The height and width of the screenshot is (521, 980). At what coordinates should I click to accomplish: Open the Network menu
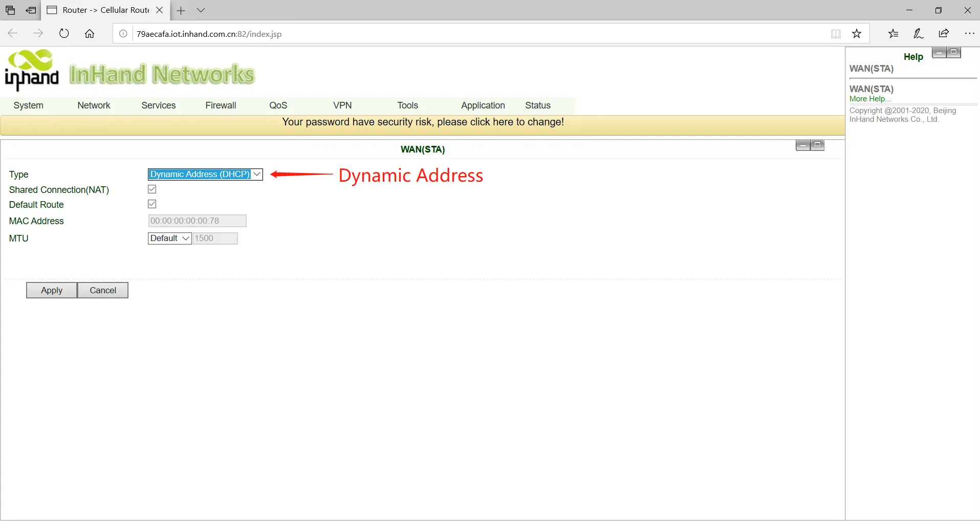pyautogui.click(x=94, y=105)
